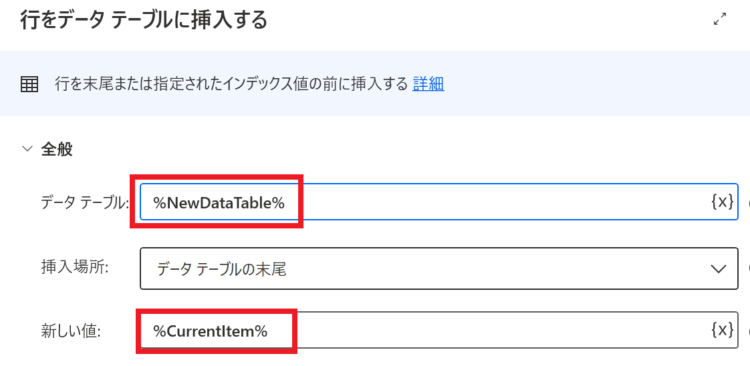Focus the 新しい値 input field

[x=439, y=330]
